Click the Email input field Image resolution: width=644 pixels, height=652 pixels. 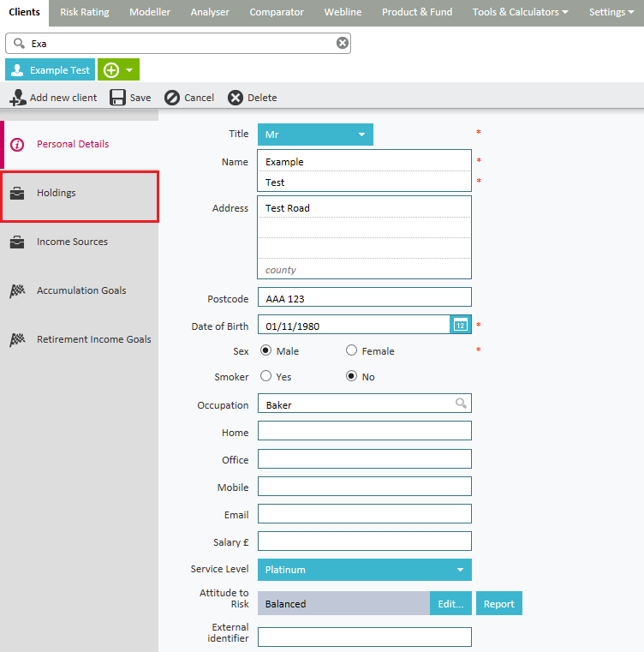(x=364, y=513)
